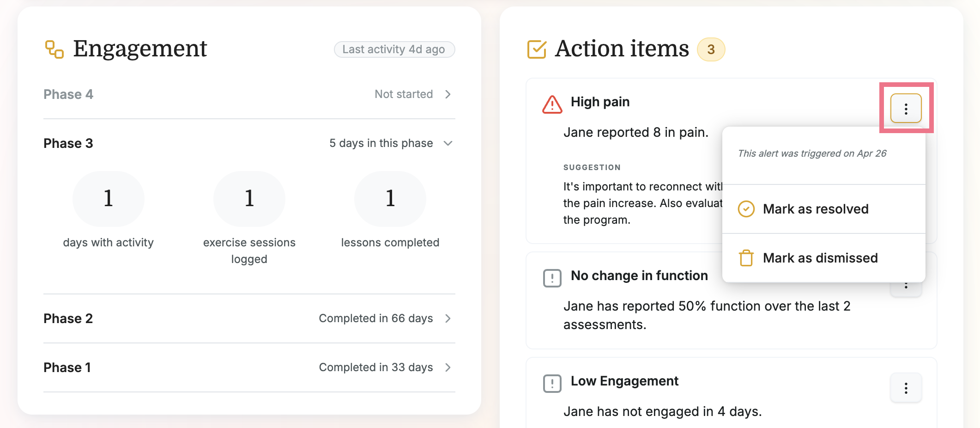Open Low Engagement three-dot menu
Image resolution: width=980 pixels, height=428 pixels.
(906, 388)
